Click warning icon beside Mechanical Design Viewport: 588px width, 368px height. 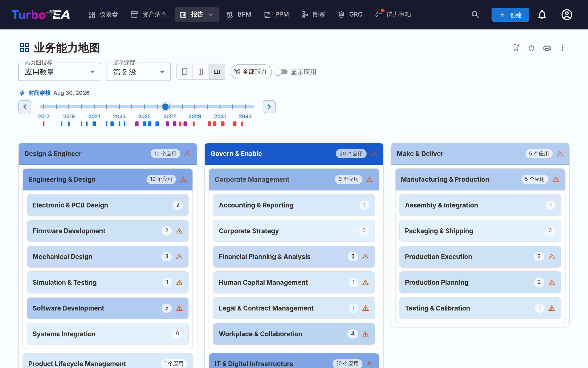pos(179,256)
